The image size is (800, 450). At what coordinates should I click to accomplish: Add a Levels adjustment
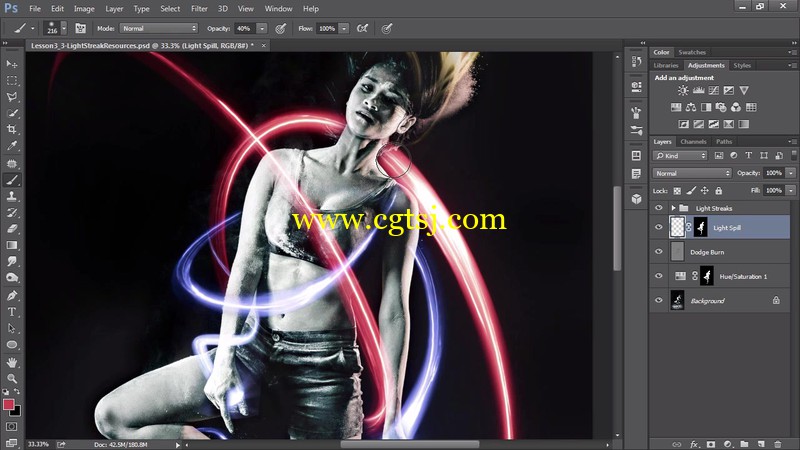698,90
